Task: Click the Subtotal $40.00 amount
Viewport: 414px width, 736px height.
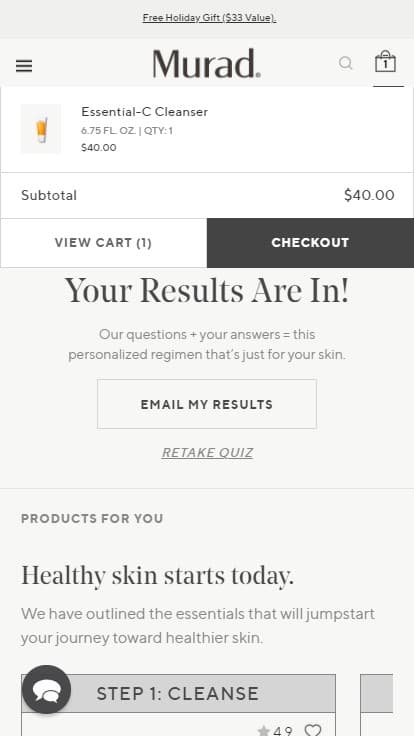Action: point(369,195)
